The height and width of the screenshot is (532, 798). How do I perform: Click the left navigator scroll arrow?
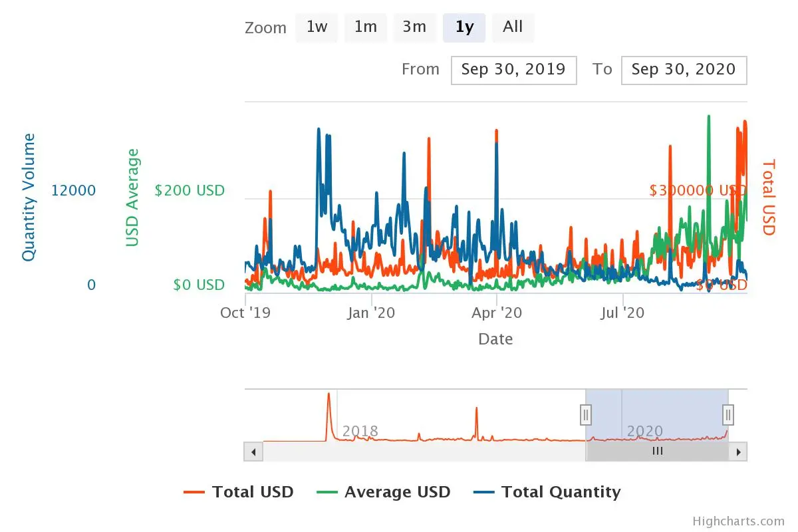click(x=253, y=452)
